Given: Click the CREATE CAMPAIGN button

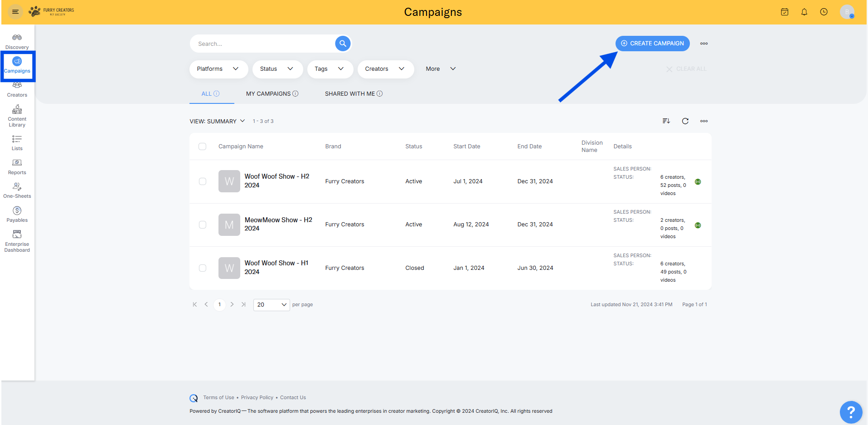Looking at the screenshot, I should click(652, 44).
